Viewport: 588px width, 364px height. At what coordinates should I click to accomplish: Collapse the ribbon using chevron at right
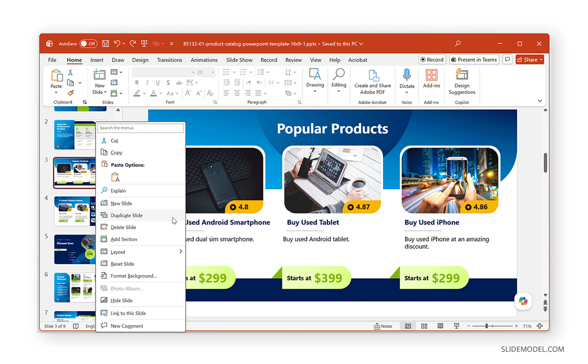540,101
